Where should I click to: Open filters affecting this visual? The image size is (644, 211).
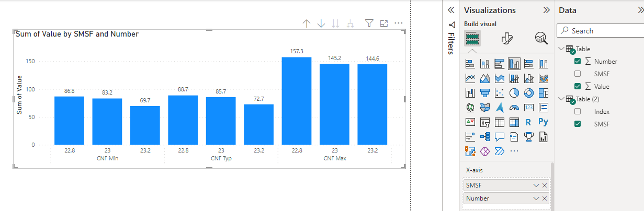tap(369, 23)
